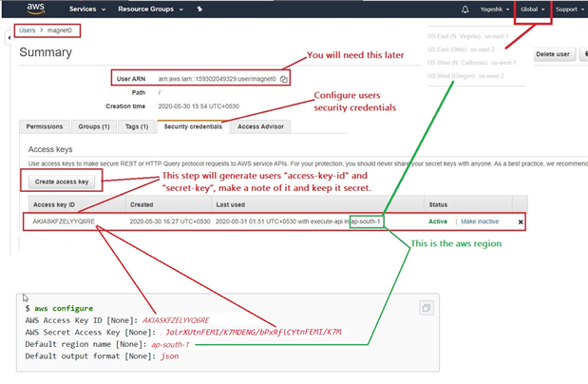Open the Global region dropdown
This screenshot has width=588, height=384.
coord(532,10)
